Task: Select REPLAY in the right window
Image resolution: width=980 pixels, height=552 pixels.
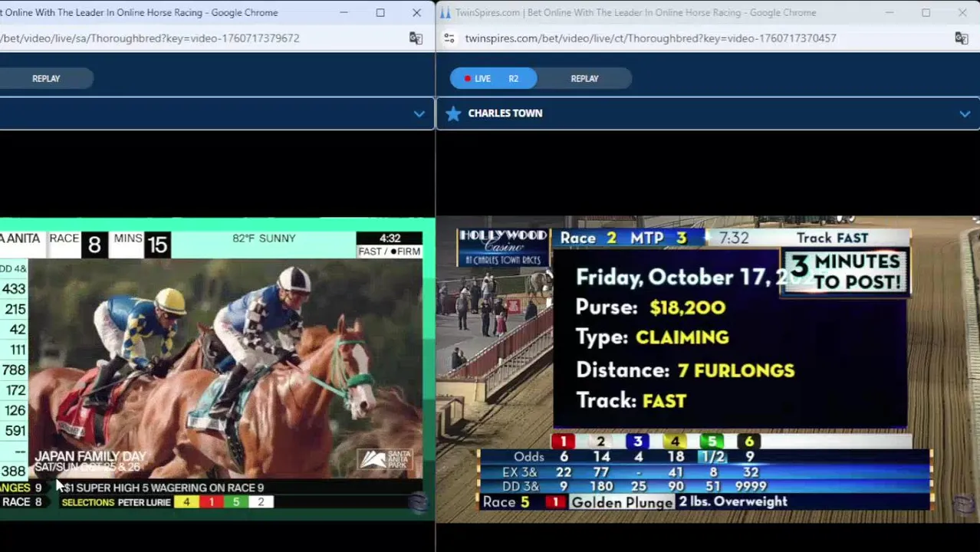Action: [x=584, y=78]
